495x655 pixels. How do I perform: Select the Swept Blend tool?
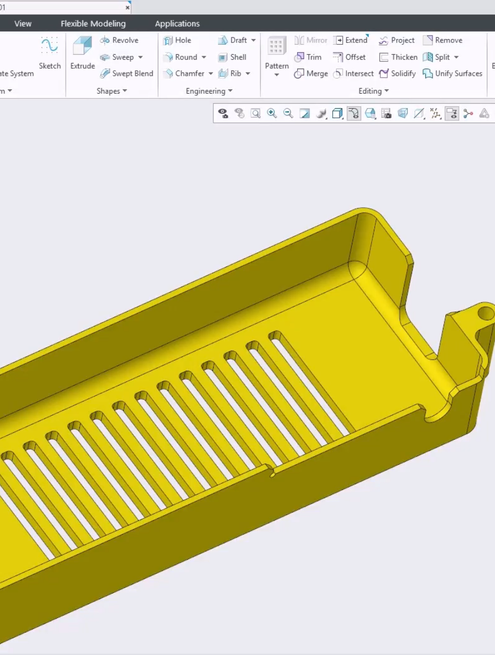coord(127,74)
